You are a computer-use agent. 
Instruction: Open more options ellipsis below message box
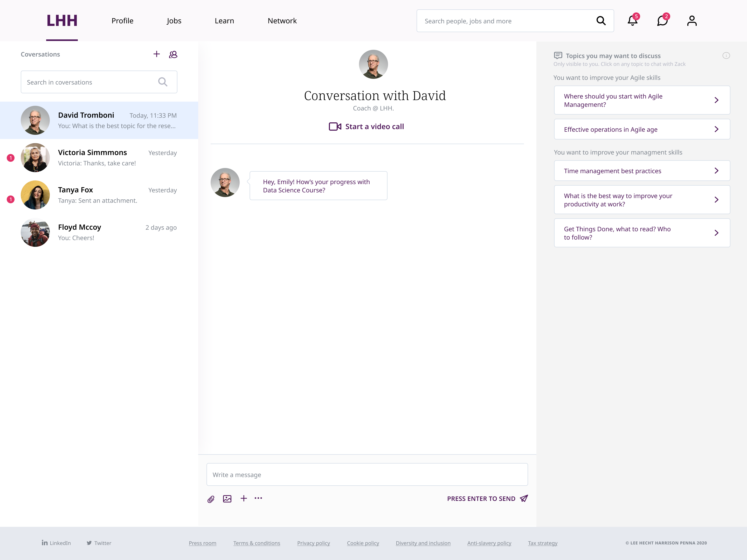[258, 498]
